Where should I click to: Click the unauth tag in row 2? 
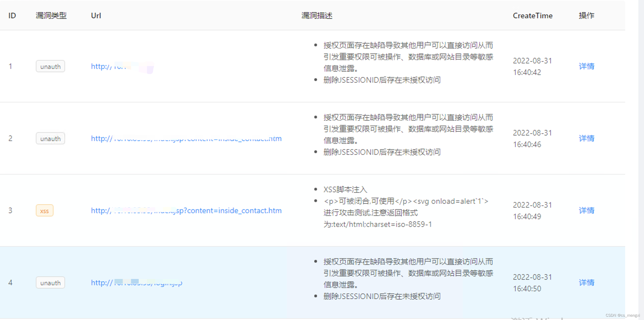coord(50,139)
